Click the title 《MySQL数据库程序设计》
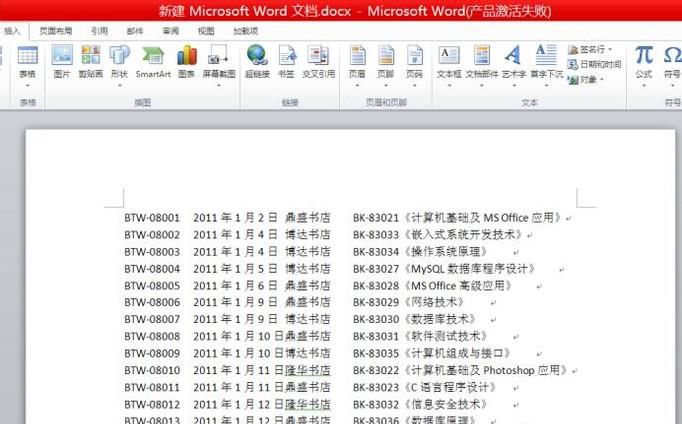 pyautogui.click(x=469, y=269)
